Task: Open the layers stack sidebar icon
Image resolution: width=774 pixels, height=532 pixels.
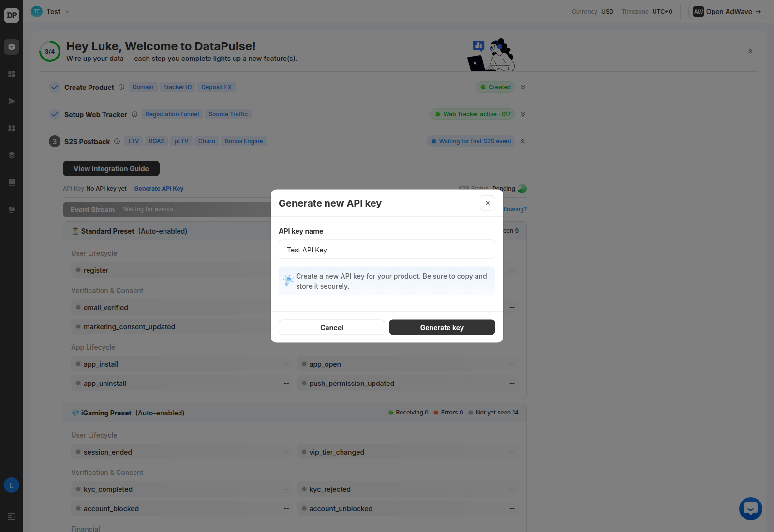Action: click(x=12, y=155)
